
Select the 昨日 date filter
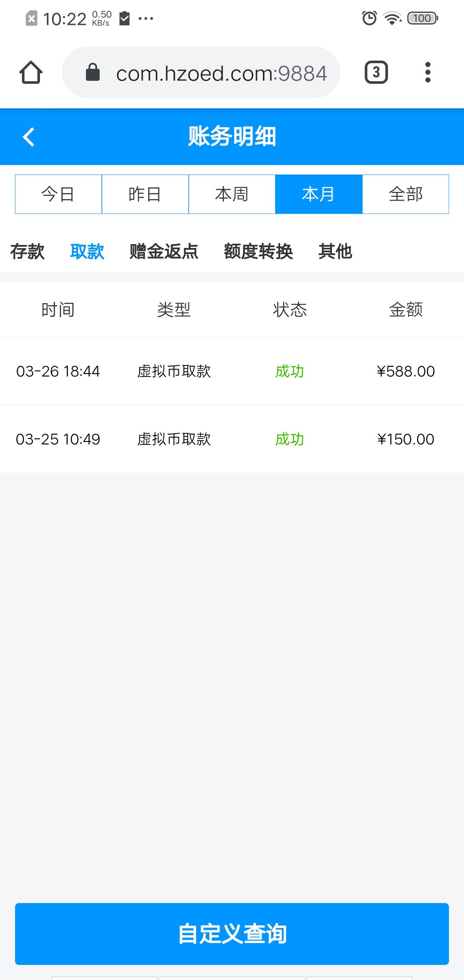145,194
